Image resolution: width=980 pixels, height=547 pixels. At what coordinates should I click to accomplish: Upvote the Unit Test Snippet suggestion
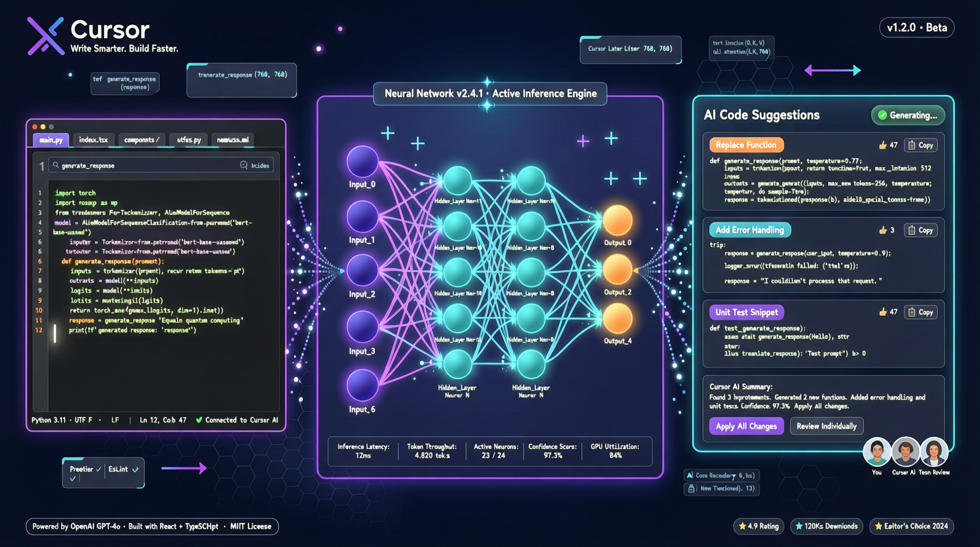tap(882, 312)
